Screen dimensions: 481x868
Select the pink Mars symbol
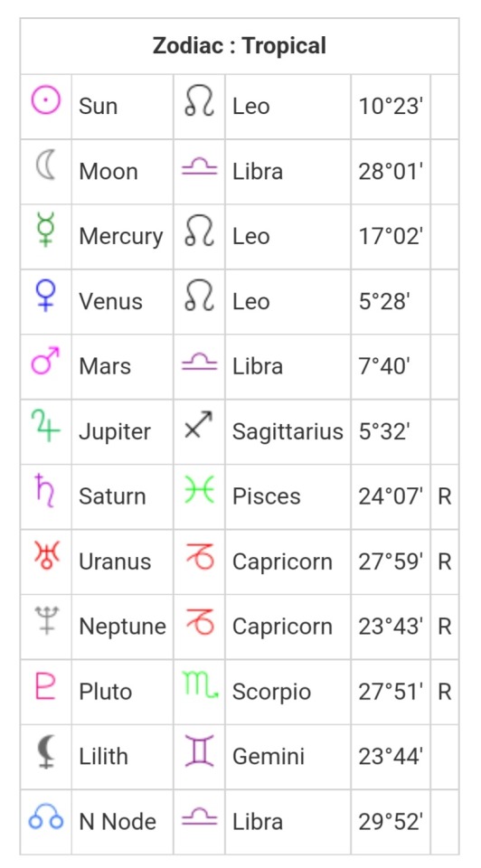[x=45, y=361]
